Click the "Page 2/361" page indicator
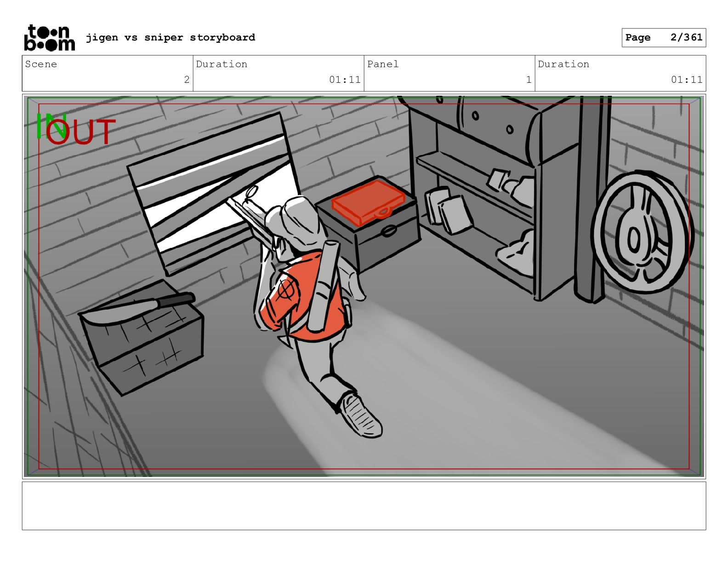 [x=664, y=38]
